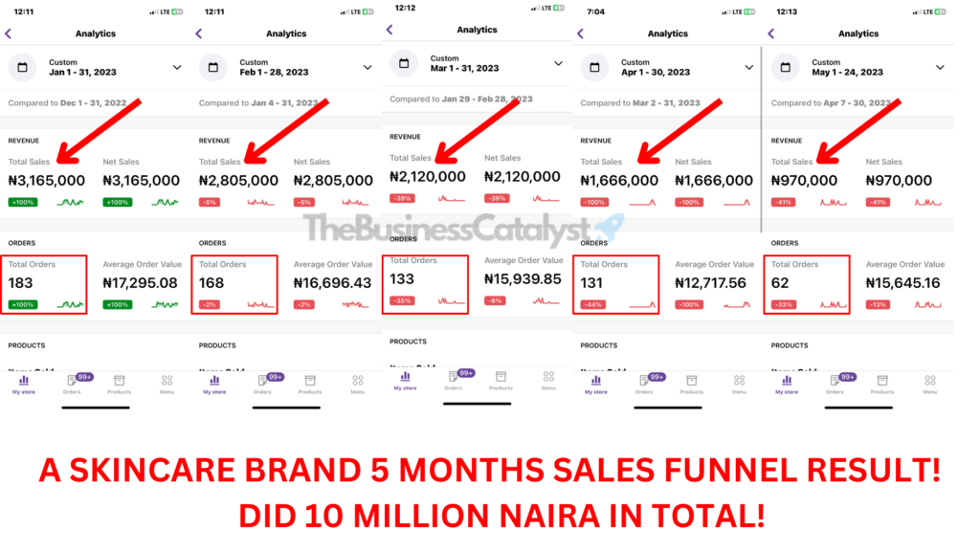The width and height of the screenshot is (980, 551).
Task: Open Total Orders 183 card
Action: (x=44, y=284)
